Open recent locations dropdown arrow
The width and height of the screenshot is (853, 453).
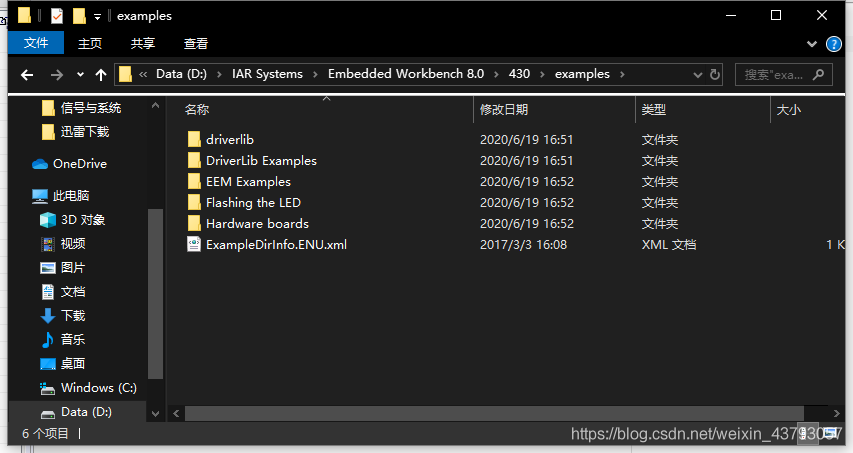81,75
